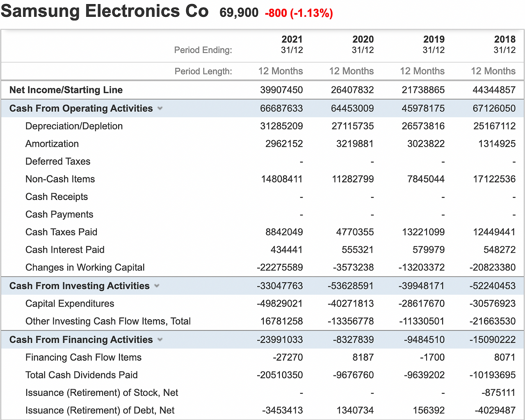Select the Cash Receipts row label
525x420 pixels.
click(57, 197)
